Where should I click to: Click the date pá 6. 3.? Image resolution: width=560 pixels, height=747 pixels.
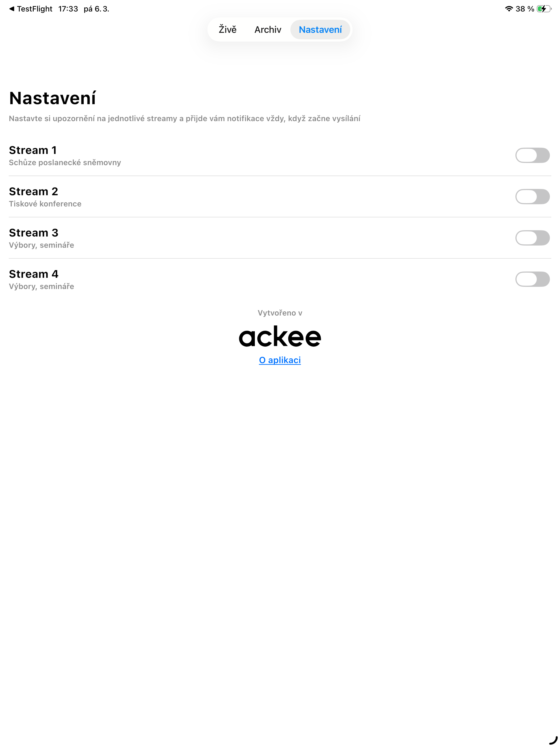click(96, 8)
